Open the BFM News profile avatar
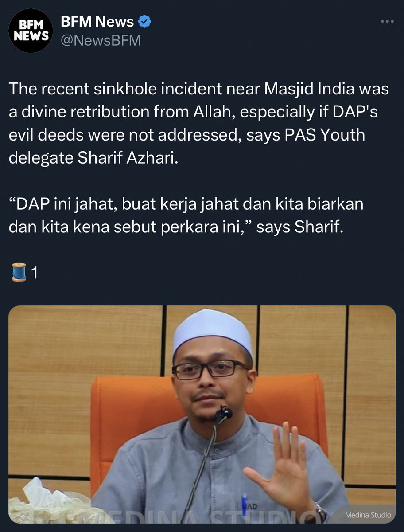This screenshot has height=532, width=404. point(31,31)
